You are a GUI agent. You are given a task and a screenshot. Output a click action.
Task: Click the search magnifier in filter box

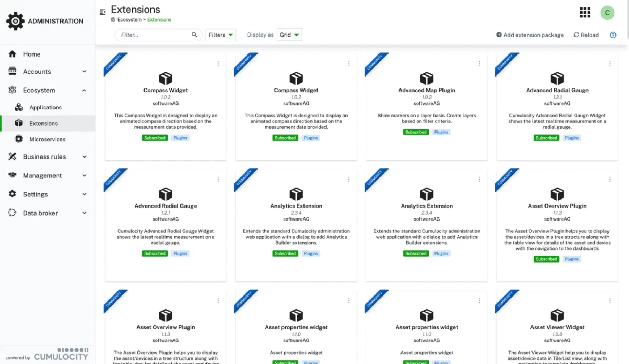pos(195,35)
